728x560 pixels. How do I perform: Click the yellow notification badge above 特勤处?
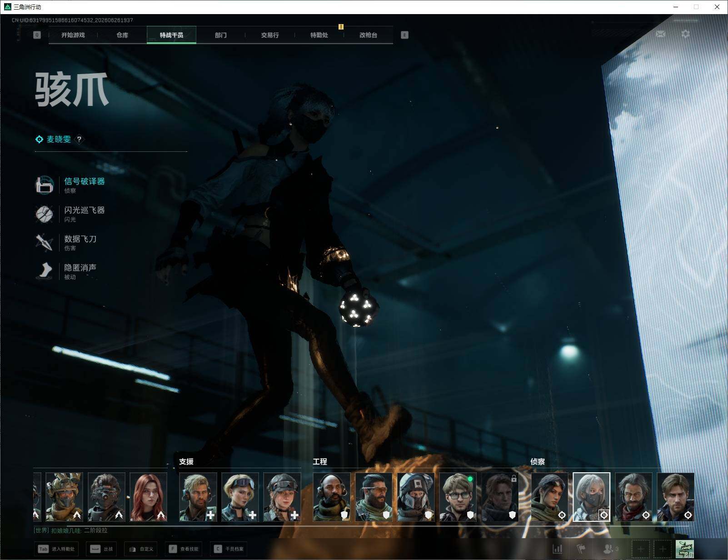pos(341,27)
